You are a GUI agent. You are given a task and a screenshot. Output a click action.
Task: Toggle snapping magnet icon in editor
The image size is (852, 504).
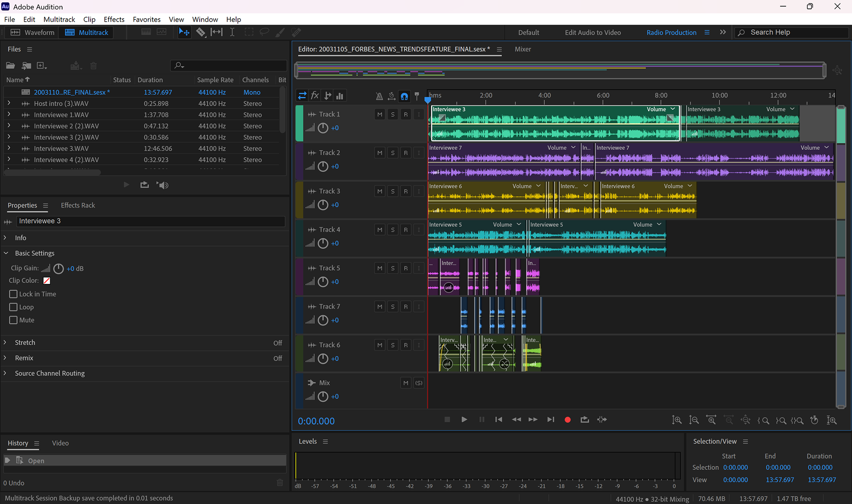coord(404,96)
